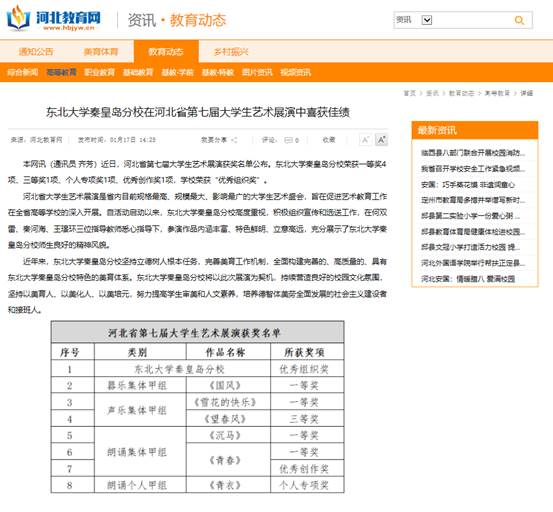Viewport: 553px width, 512px height.
Task: Open 视频资讯 in the orange sub-menu
Action: pyautogui.click(x=296, y=72)
